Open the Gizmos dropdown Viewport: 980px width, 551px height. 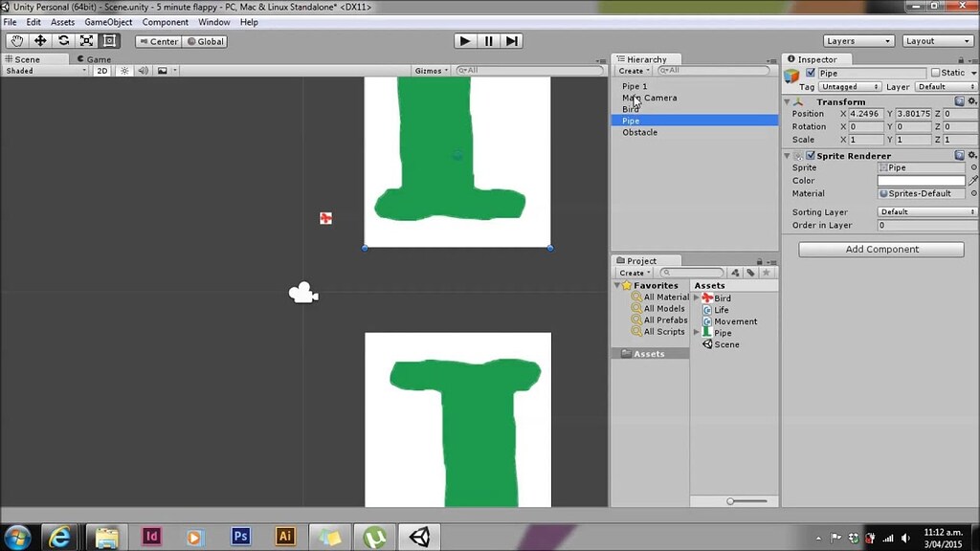[431, 70]
